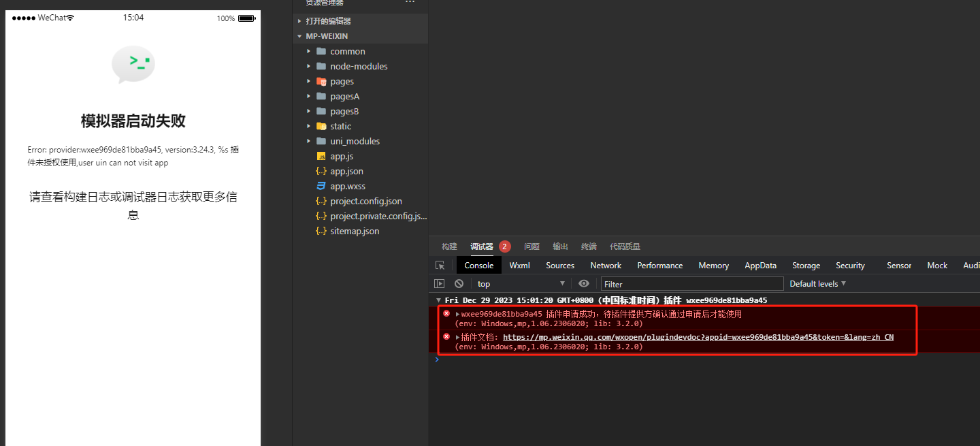Switch to the 构建 tab
Viewport: 980px width, 446px height.
pos(449,246)
